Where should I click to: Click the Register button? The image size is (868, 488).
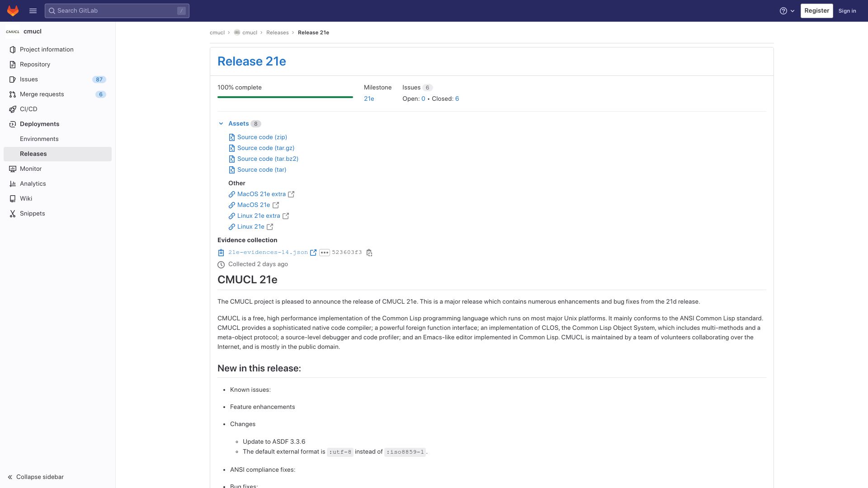[816, 11]
